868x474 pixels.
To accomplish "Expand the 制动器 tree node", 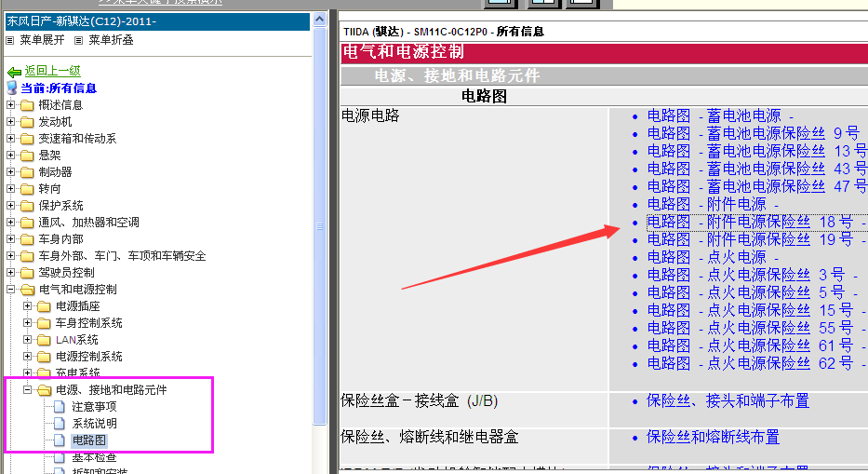I will (10, 171).
